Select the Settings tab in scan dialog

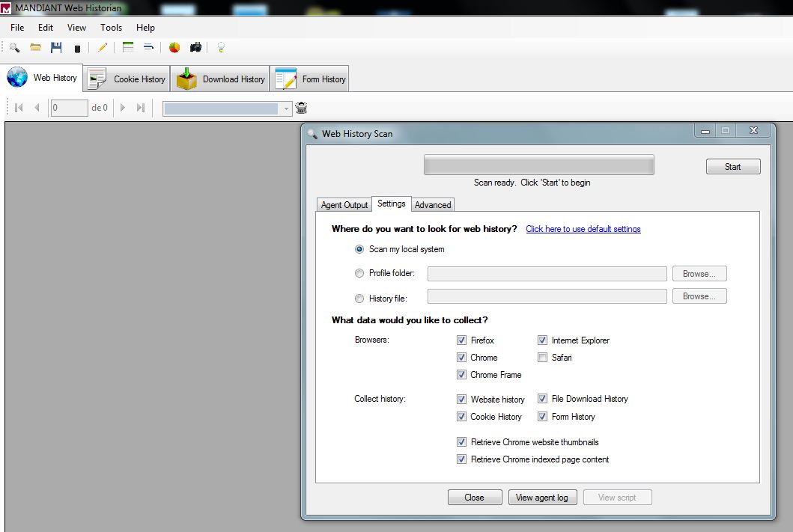pyautogui.click(x=392, y=204)
